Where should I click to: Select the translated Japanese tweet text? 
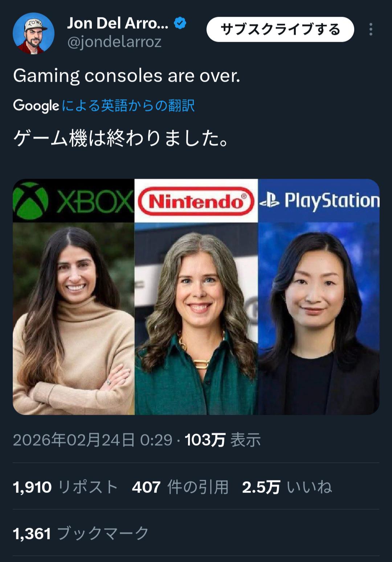click(x=121, y=138)
